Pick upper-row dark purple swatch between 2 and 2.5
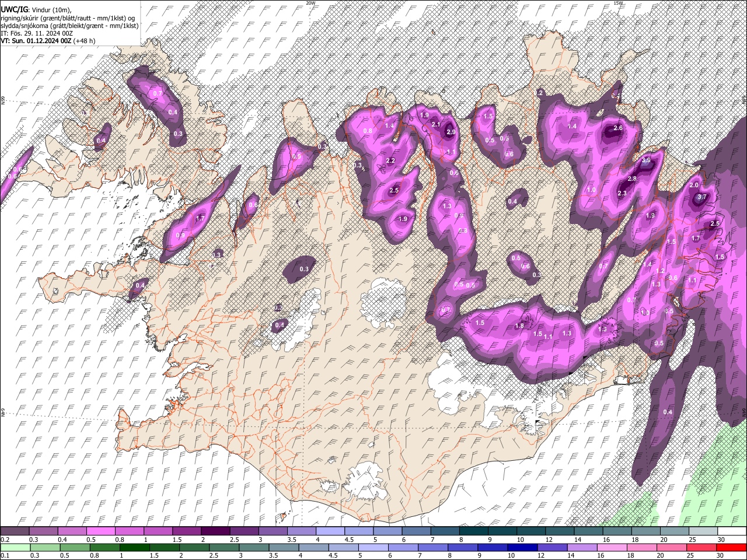747x560 pixels. point(215,531)
